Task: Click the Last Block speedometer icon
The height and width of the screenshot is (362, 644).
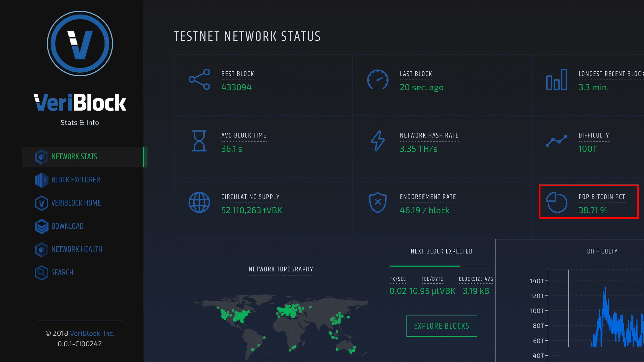Action: pos(378,80)
